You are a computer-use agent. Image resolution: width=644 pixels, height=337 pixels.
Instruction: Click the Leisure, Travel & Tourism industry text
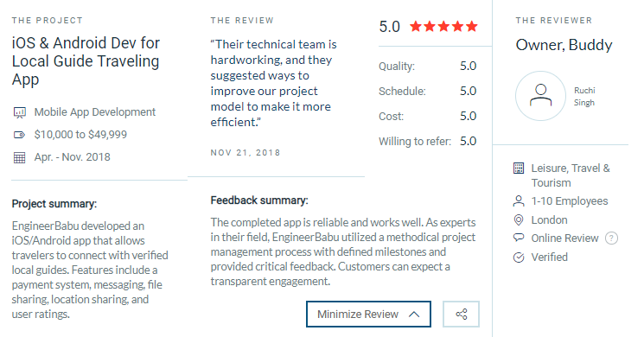571,175
